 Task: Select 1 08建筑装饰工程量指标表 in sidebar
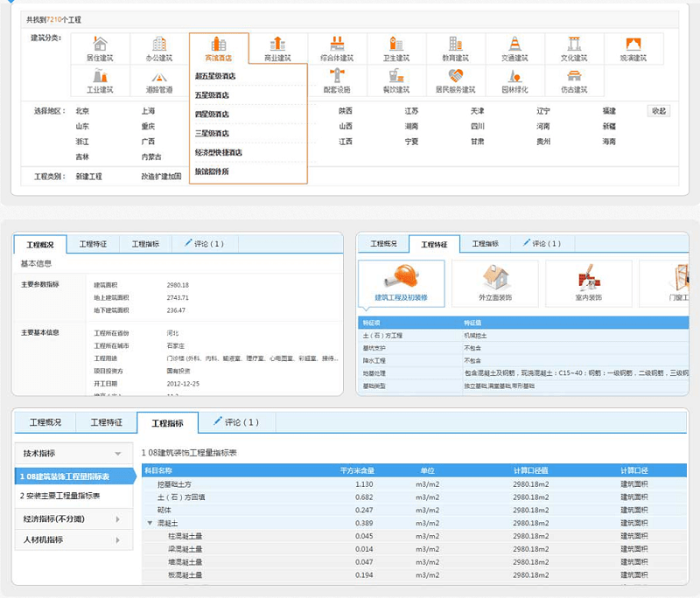point(74,476)
